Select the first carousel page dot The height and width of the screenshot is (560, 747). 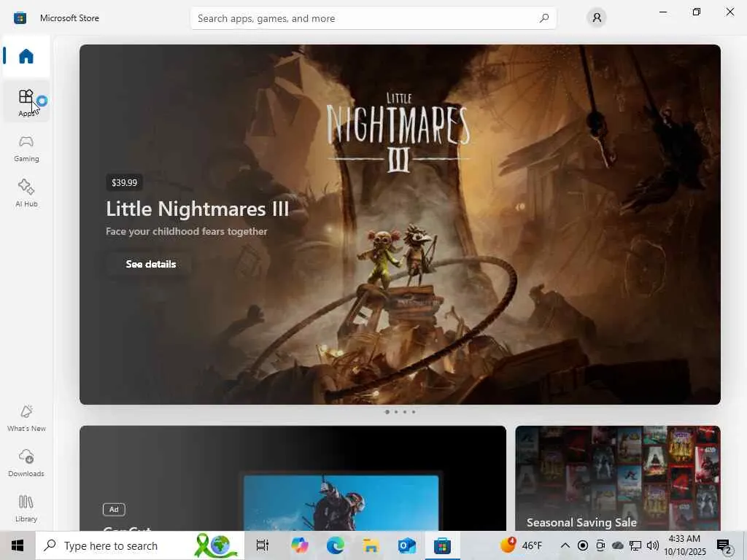[387, 412]
